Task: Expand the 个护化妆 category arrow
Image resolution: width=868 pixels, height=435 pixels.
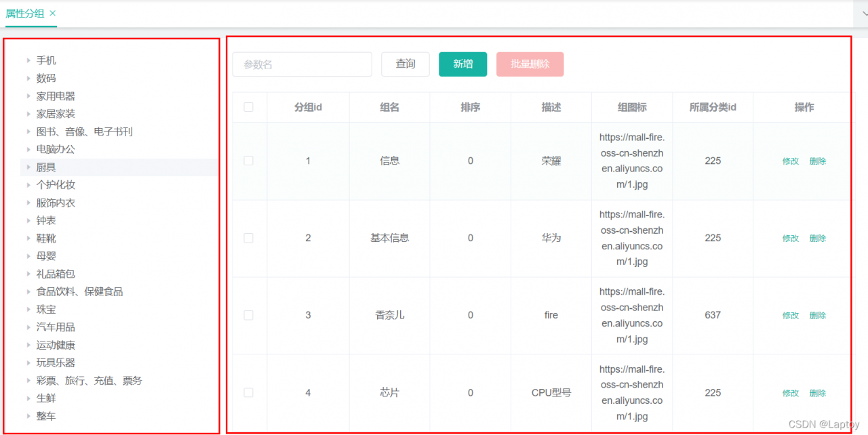Action: 28,184
